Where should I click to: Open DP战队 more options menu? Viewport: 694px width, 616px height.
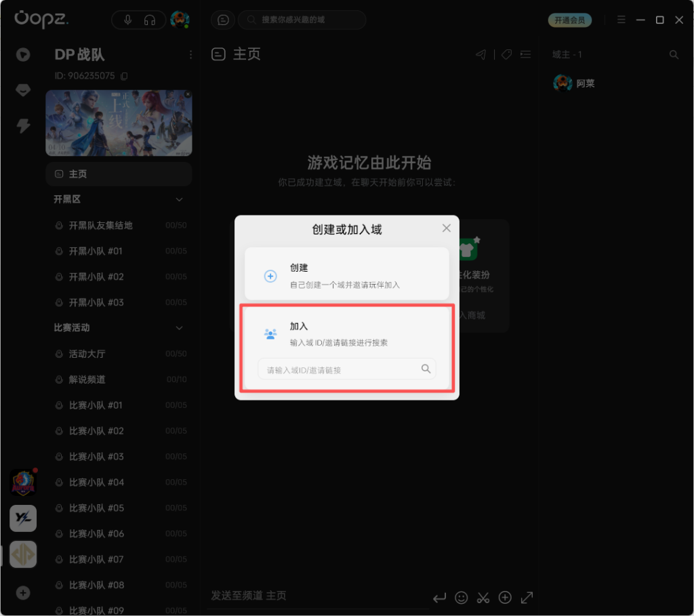pyautogui.click(x=190, y=54)
